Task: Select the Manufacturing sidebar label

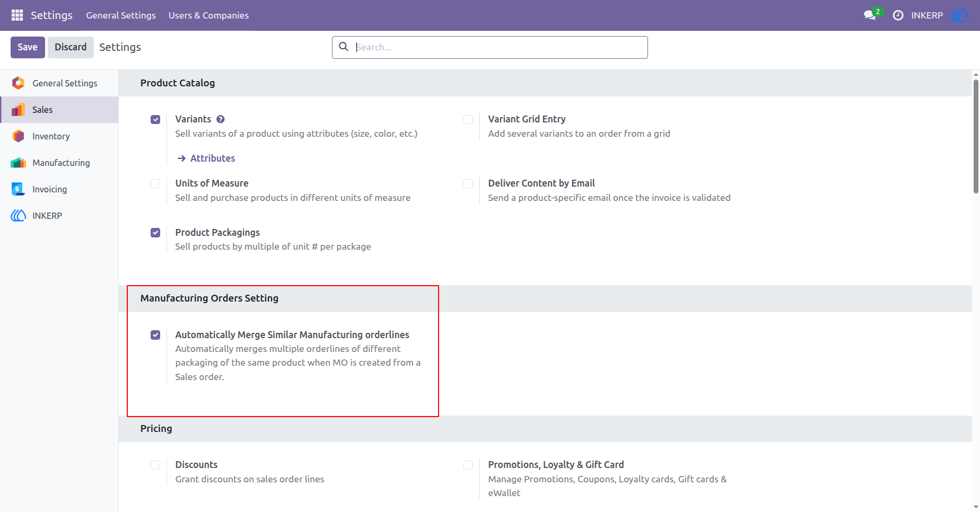Action: click(x=61, y=163)
